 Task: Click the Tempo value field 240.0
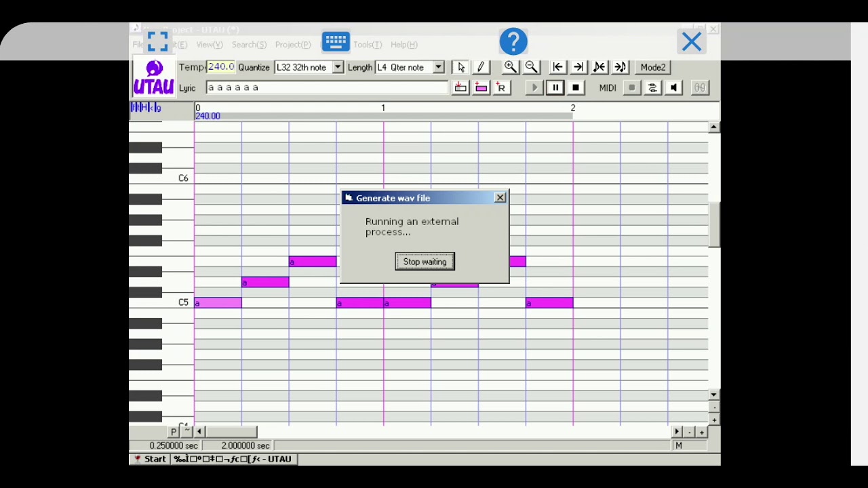click(221, 66)
